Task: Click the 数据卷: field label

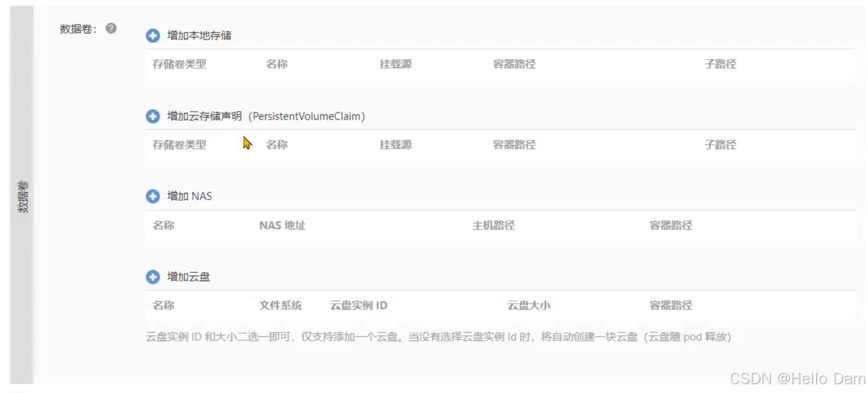Action: point(78,29)
